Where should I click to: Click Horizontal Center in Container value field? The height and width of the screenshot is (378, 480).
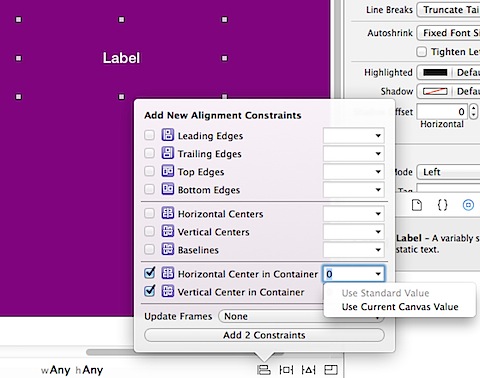(x=354, y=274)
